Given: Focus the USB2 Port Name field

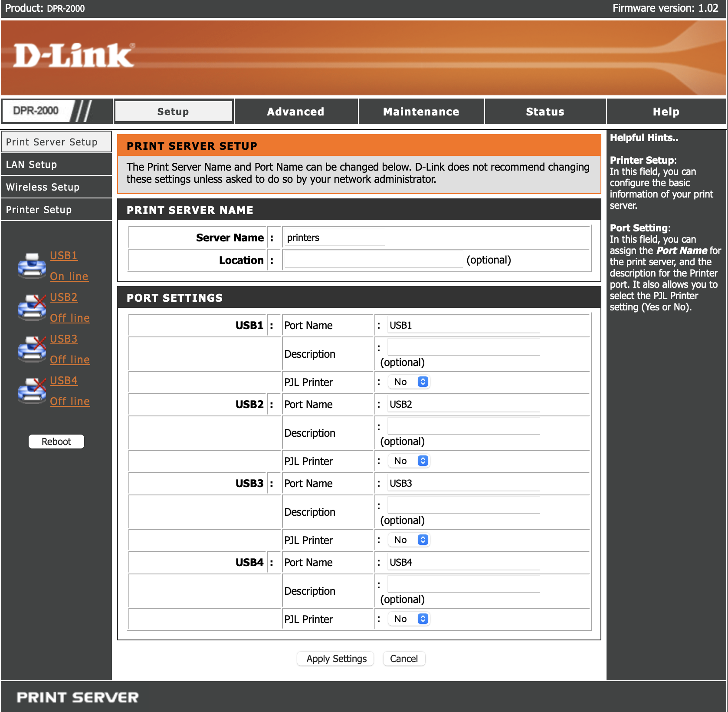Looking at the screenshot, I should click(463, 404).
